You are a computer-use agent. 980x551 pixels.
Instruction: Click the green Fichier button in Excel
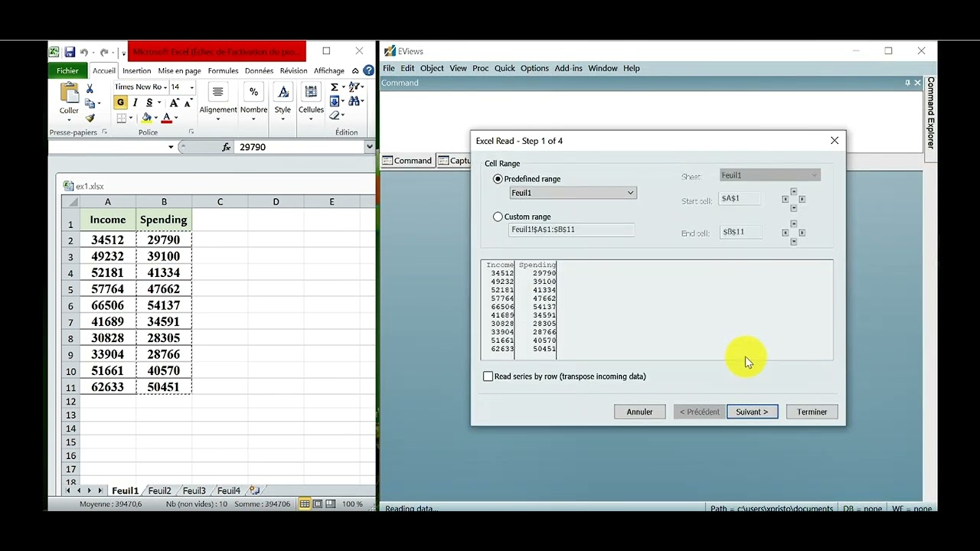(67, 70)
